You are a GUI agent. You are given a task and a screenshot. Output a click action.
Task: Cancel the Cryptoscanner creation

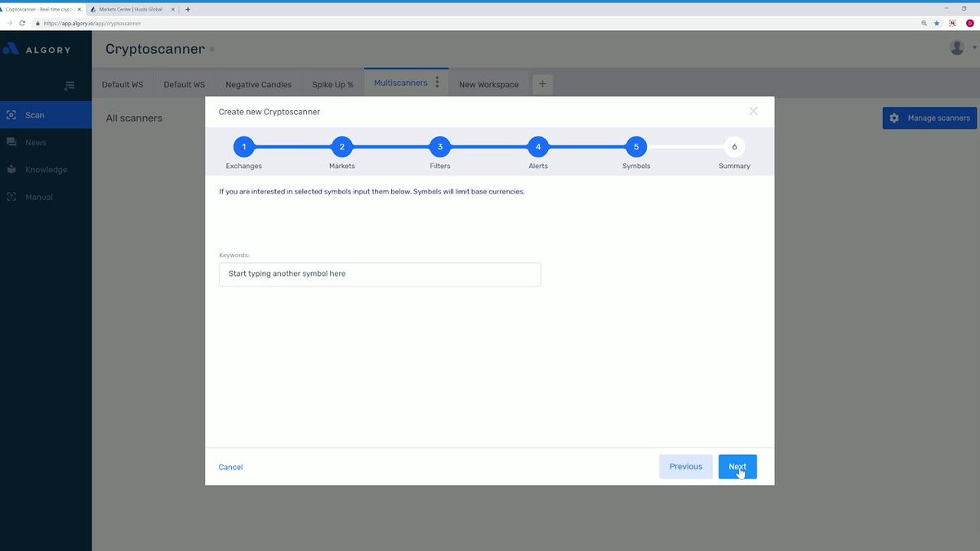[229, 466]
